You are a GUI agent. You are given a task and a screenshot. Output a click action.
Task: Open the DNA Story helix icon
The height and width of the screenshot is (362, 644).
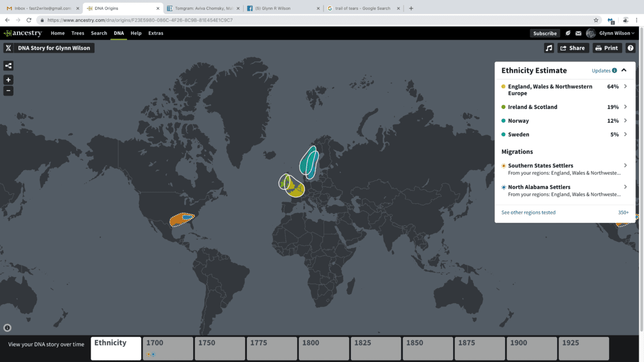point(8,48)
